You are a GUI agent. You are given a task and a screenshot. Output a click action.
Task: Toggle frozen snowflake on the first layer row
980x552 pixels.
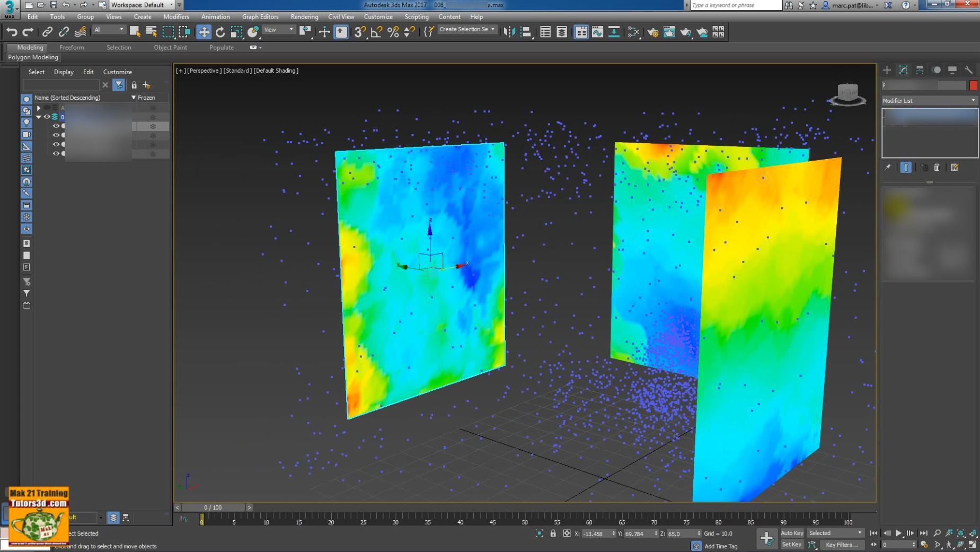coord(153,108)
